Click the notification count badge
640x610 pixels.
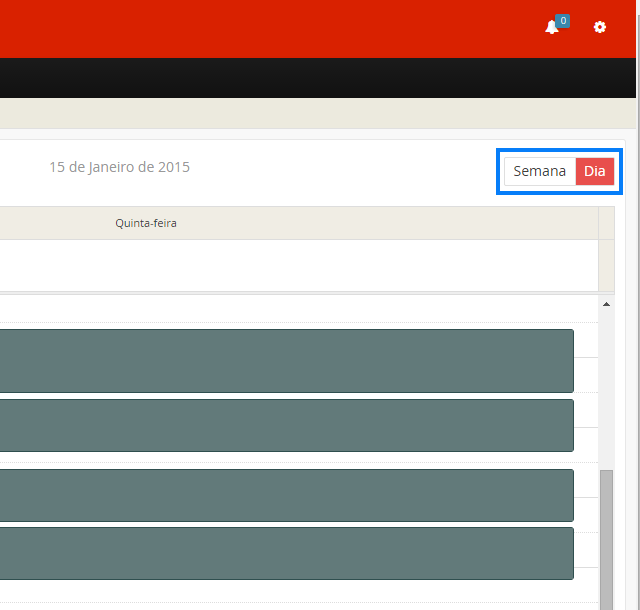(x=562, y=20)
